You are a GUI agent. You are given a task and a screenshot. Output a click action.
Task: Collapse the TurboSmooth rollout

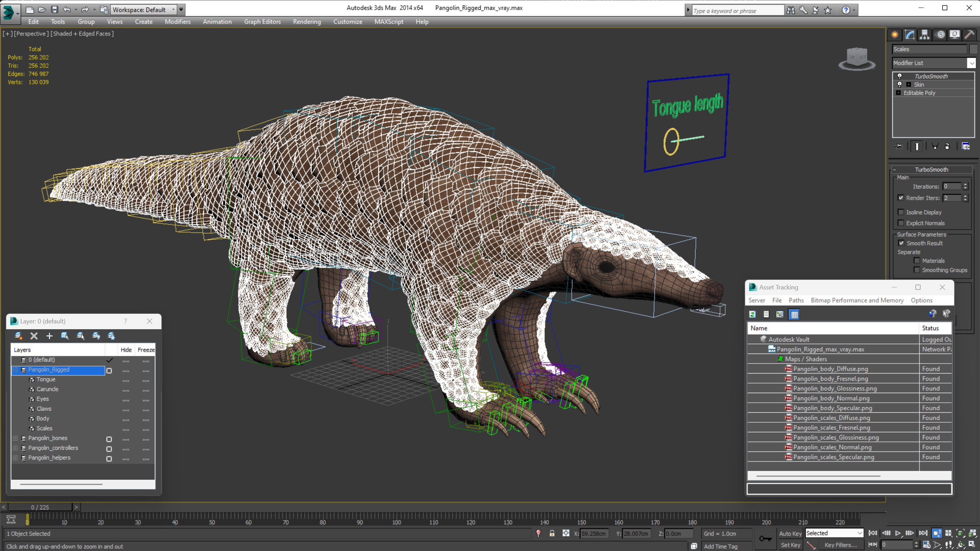pyautogui.click(x=931, y=170)
